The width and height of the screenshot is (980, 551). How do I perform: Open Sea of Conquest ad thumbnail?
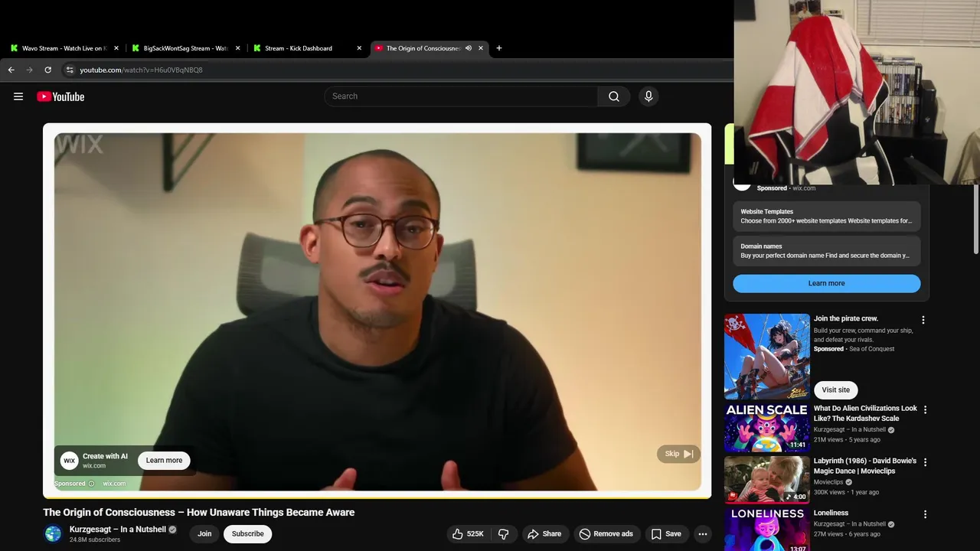tap(766, 356)
